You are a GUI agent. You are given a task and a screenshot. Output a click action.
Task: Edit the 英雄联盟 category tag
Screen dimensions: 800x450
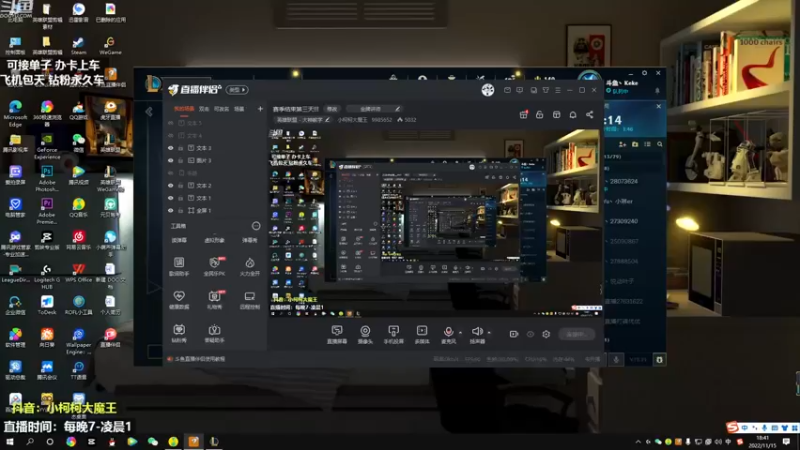pos(303,120)
